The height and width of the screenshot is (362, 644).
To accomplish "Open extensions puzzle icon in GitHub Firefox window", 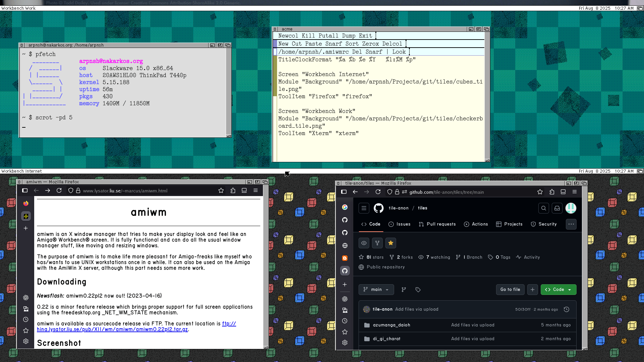I will (552, 192).
